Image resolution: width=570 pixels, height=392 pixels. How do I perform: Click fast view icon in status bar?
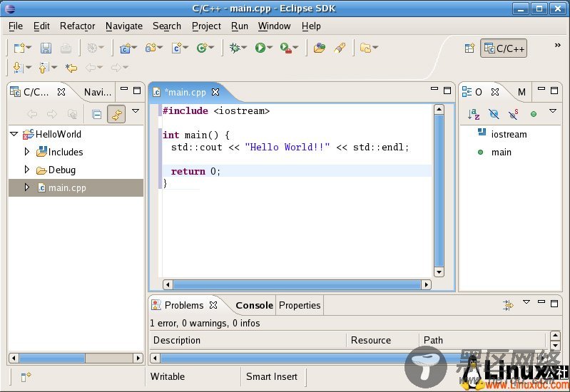(x=26, y=377)
